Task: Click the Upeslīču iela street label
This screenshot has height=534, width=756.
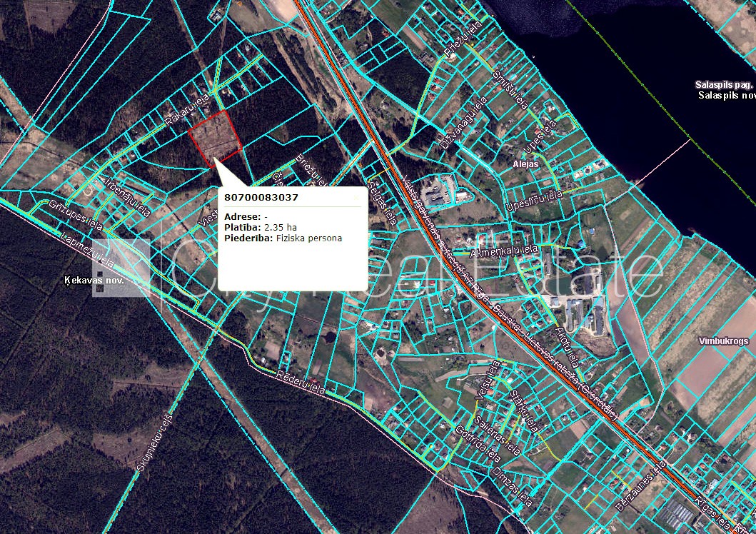Action: pos(535,202)
